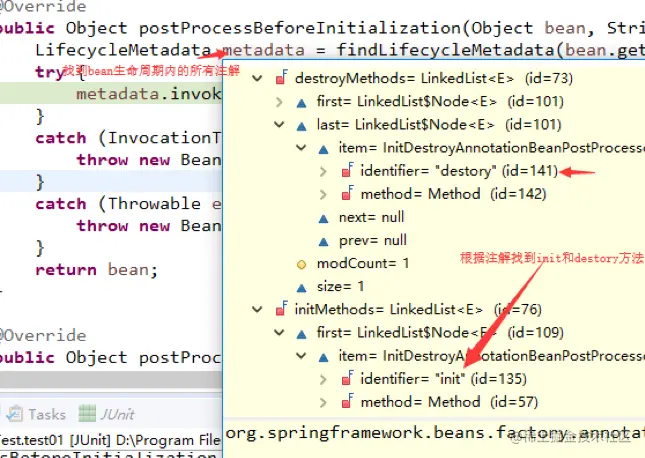Expand first= LinkedList$Node (id=101)
Viewport: 645px width, 458px height.
279,102
